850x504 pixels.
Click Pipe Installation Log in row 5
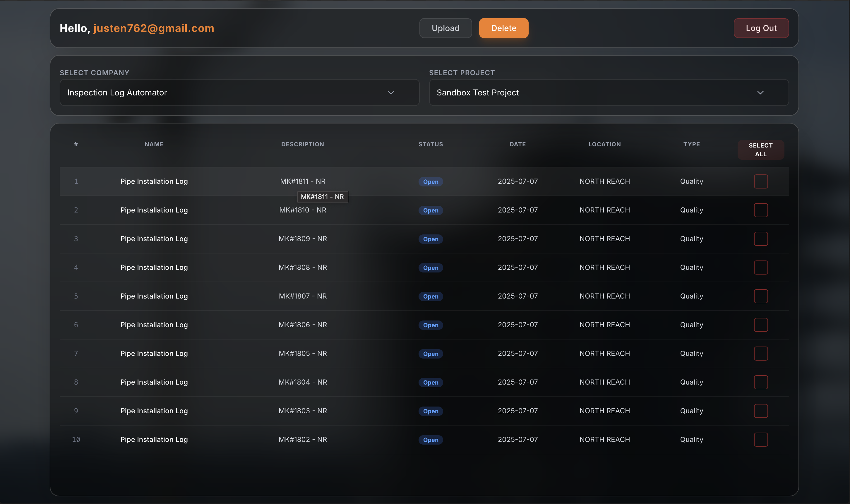154,296
